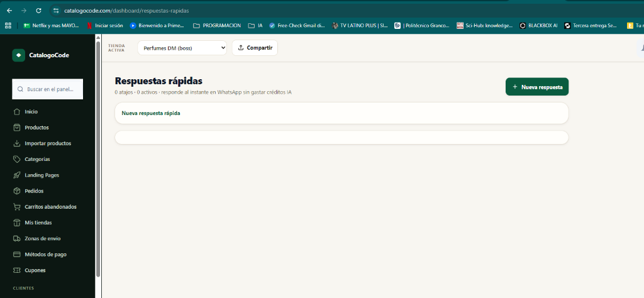Image resolution: width=644 pixels, height=298 pixels.
Task: Click the Landing Pages rocket icon
Action: pyautogui.click(x=17, y=175)
